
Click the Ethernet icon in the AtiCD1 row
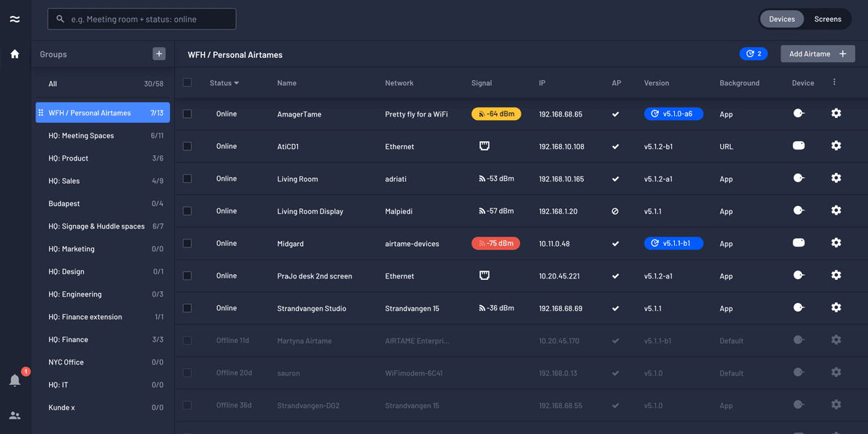coord(483,145)
